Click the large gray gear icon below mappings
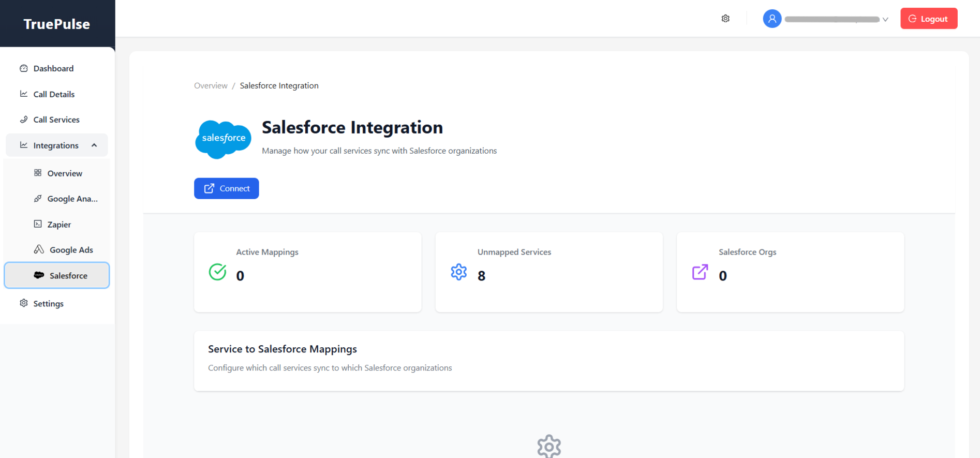Screen dimensions: 980x458 click(548, 446)
